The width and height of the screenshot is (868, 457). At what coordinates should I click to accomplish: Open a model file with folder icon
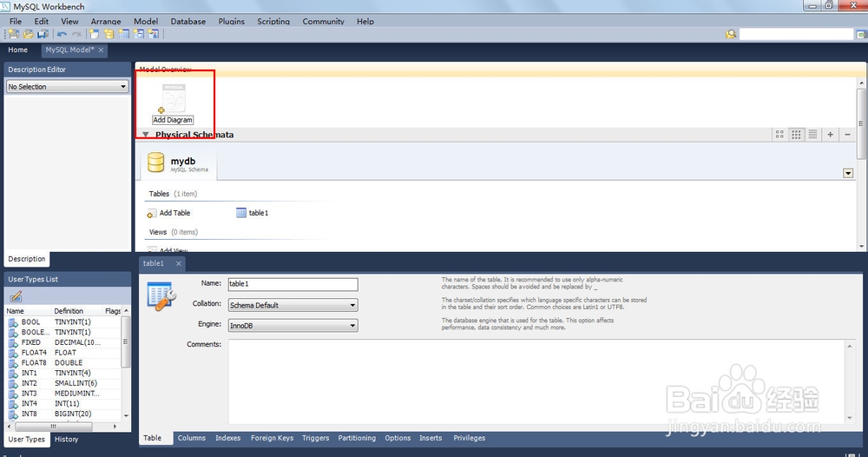[x=29, y=34]
